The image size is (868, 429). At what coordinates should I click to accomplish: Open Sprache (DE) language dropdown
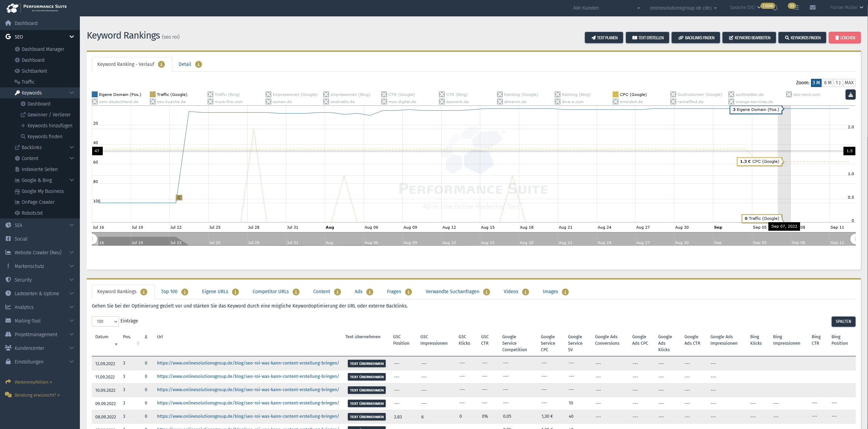pyautogui.click(x=745, y=8)
